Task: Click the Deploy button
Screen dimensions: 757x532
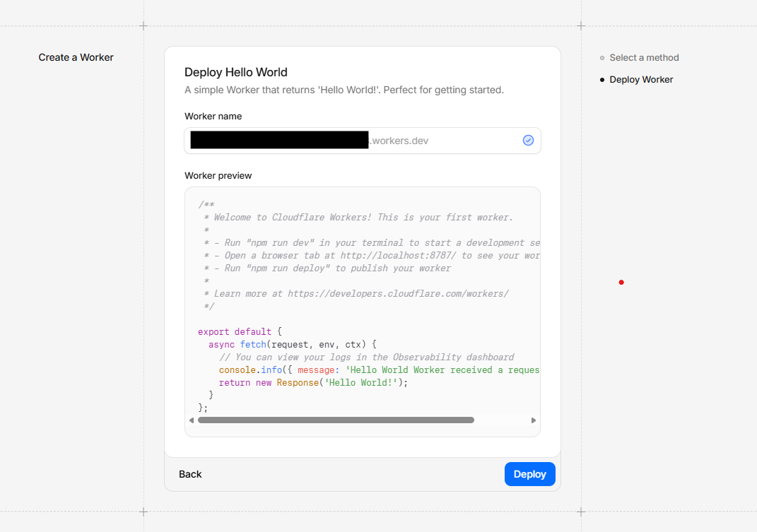Action: coord(529,474)
